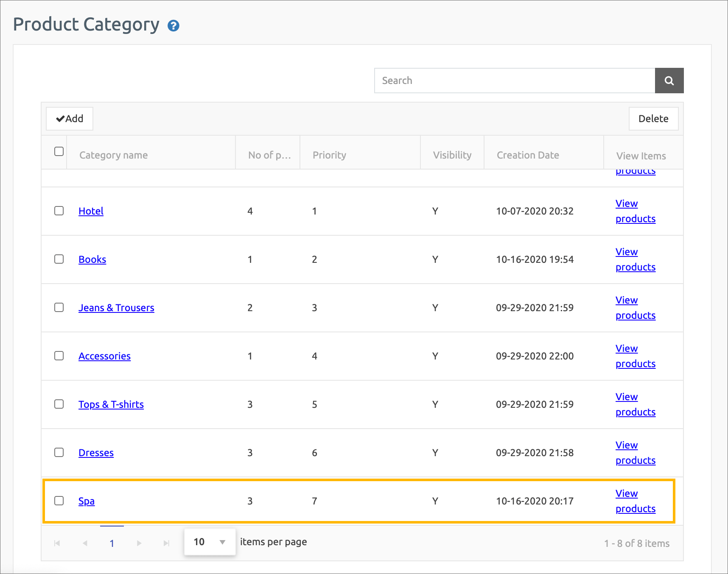Open the Jeans & Trousers category link
This screenshot has height=574, width=728.
(x=116, y=308)
